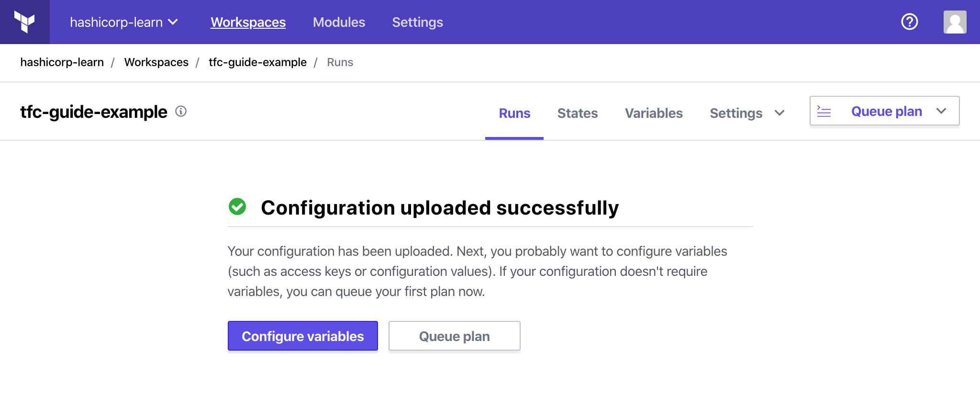Viewport: 980px width, 399px height.
Task: Open the Queue plan dropdown chevron
Action: coord(941,111)
